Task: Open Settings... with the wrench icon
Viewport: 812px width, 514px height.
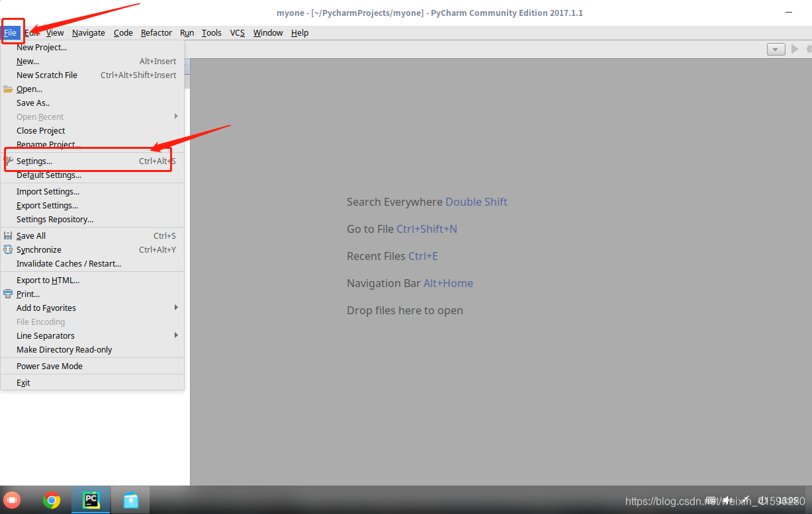Action: pos(92,161)
